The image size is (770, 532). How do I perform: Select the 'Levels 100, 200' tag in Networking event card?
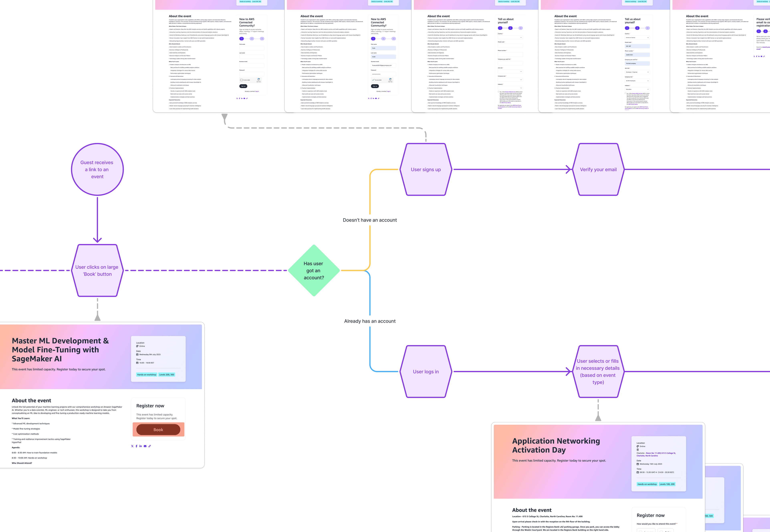(x=667, y=484)
